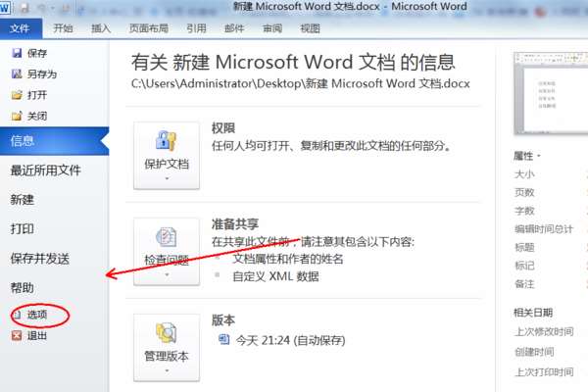The height and width of the screenshot is (392, 588).
Task: Click the Save As icon
Action: [x=17, y=73]
